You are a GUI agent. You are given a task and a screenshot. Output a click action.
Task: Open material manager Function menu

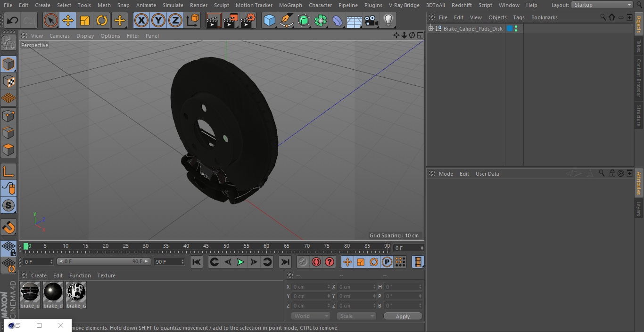coord(80,275)
